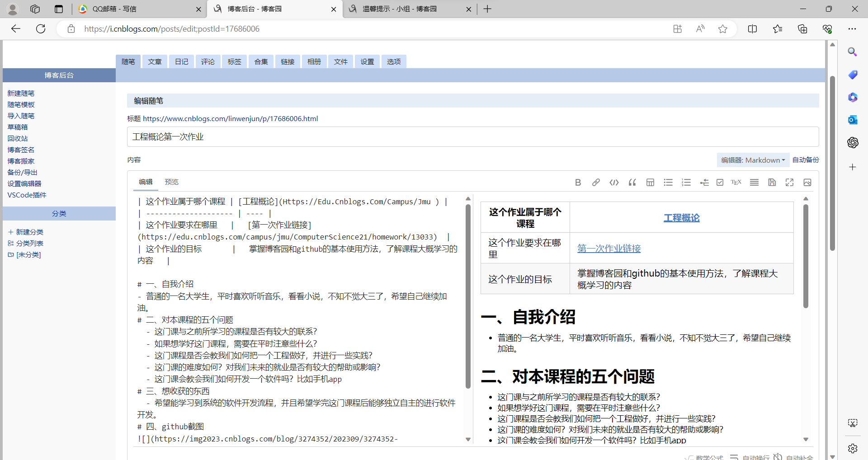
Task: Open the 编辑器: Markdown dropdown
Action: coord(753,160)
